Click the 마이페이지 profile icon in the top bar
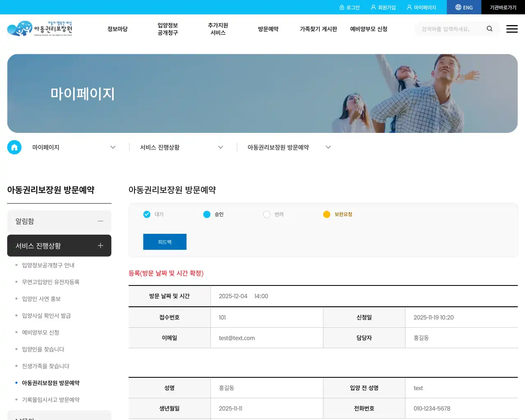 pyautogui.click(x=409, y=7)
